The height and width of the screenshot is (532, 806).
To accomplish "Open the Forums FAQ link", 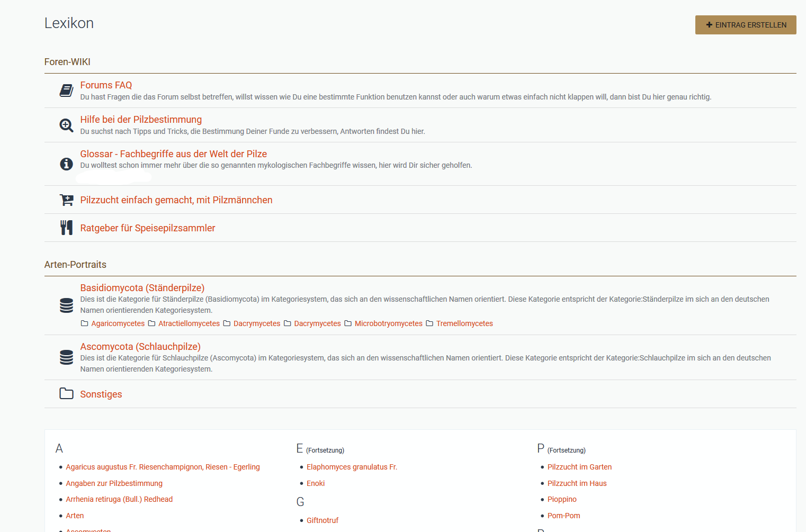I will coord(106,85).
